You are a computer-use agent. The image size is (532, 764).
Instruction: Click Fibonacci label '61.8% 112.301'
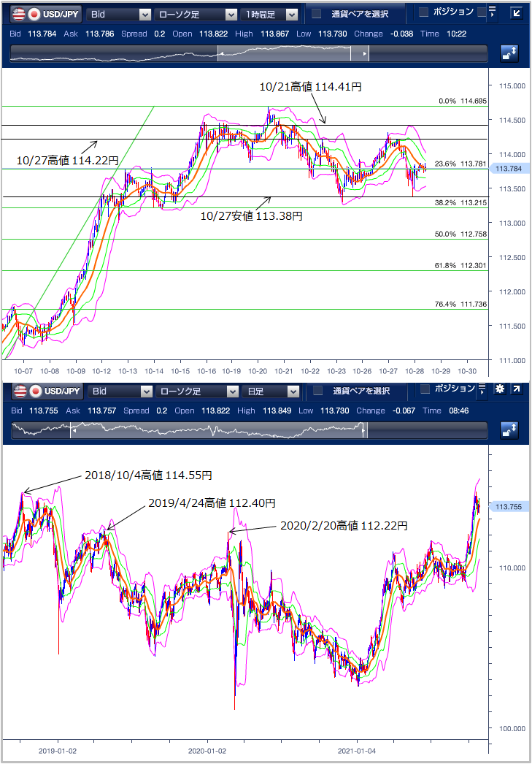[460, 266]
